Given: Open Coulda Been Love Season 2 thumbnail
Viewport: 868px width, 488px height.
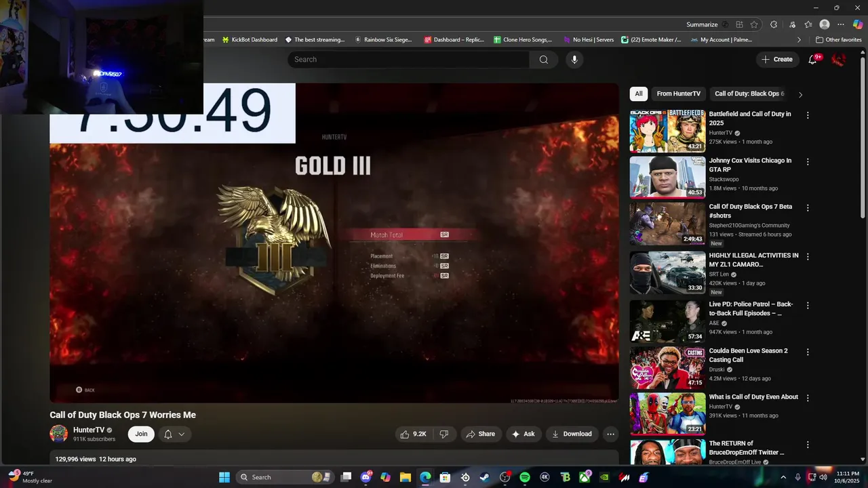Looking at the screenshot, I should (x=667, y=368).
